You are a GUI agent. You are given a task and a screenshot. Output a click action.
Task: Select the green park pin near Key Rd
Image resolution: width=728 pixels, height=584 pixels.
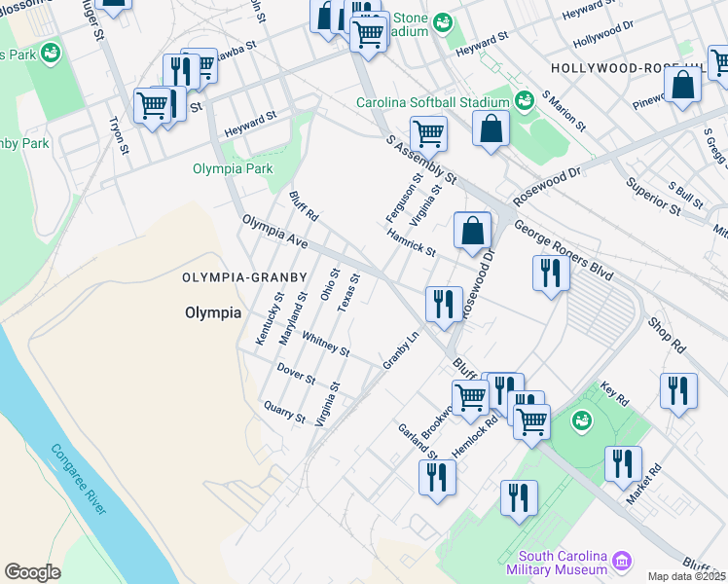(x=582, y=421)
